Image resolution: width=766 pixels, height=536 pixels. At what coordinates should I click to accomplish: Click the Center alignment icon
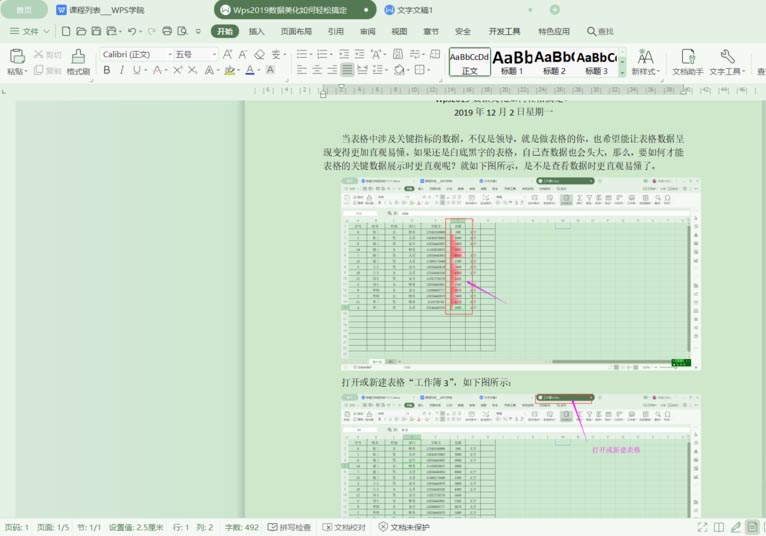click(x=317, y=70)
